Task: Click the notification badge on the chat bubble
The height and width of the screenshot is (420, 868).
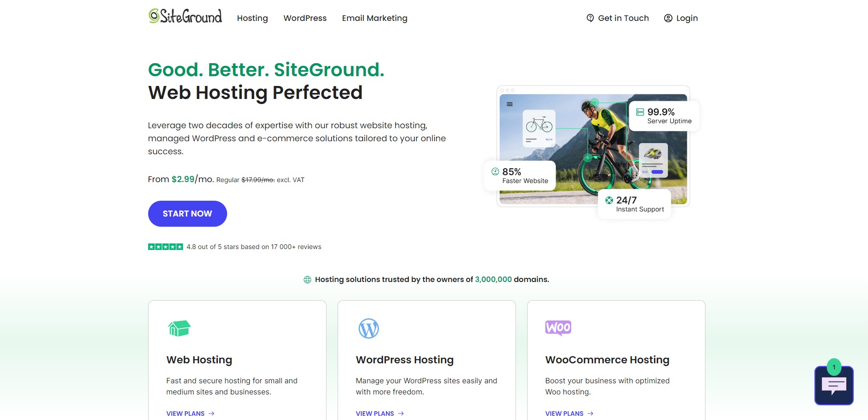Action: (835, 367)
